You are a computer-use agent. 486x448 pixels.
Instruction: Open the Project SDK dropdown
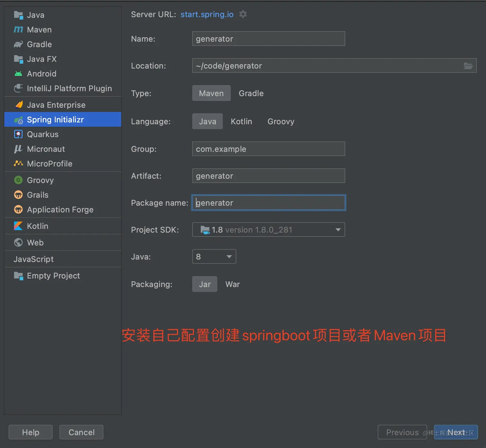268,230
